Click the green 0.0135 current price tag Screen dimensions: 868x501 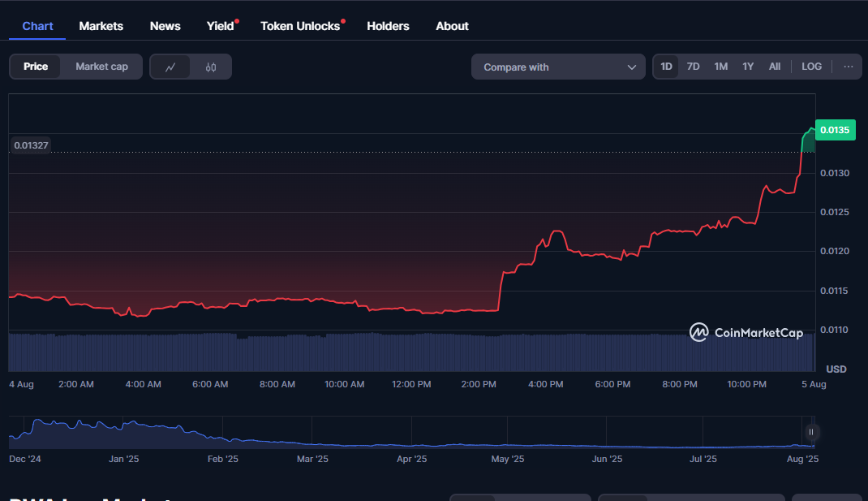tap(835, 130)
